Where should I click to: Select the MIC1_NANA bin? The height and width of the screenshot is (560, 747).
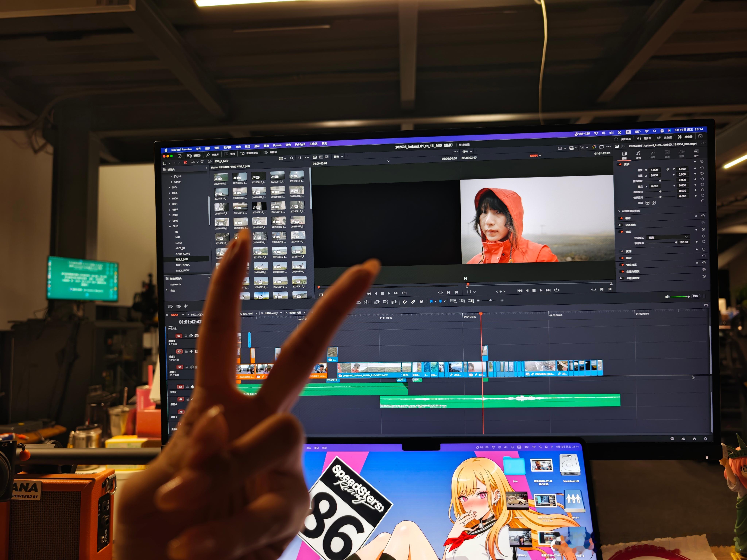click(183, 265)
